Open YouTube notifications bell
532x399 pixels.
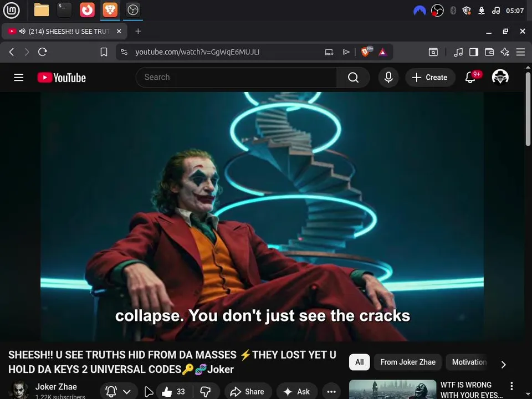pyautogui.click(x=470, y=78)
